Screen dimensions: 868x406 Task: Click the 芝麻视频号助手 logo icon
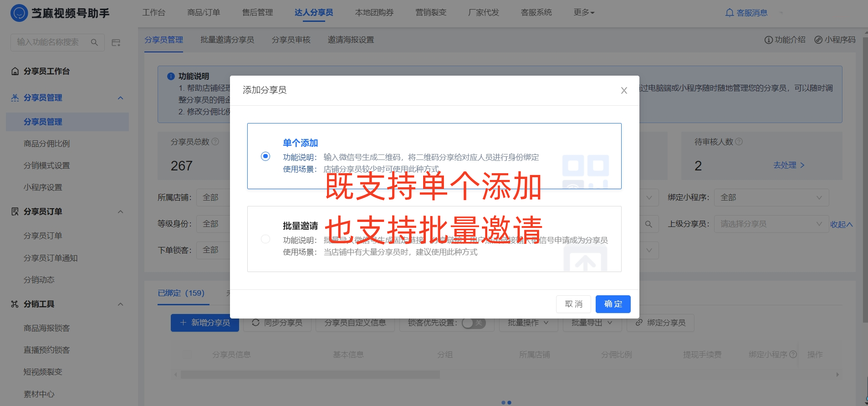click(x=19, y=13)
